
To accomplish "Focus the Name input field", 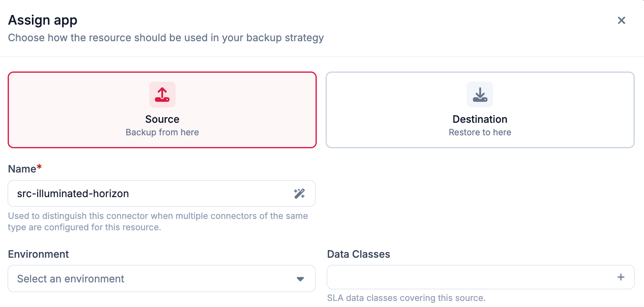I will point(161,193).
